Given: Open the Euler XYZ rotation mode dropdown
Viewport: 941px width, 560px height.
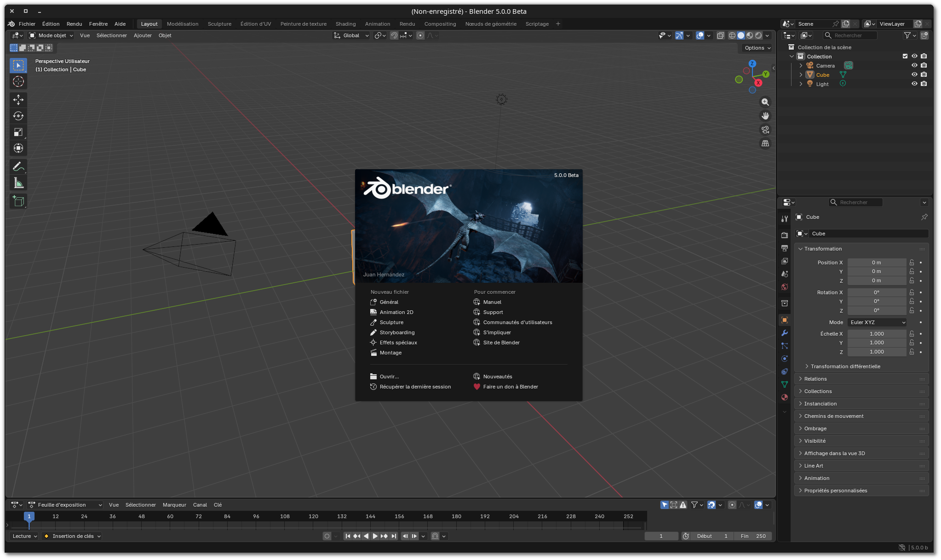Looking at the screenshot, I should [877, 322].
